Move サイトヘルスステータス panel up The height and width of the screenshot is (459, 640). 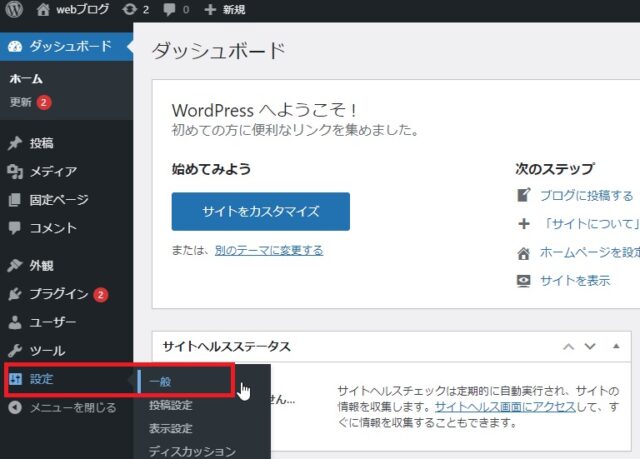click(569, 347)
